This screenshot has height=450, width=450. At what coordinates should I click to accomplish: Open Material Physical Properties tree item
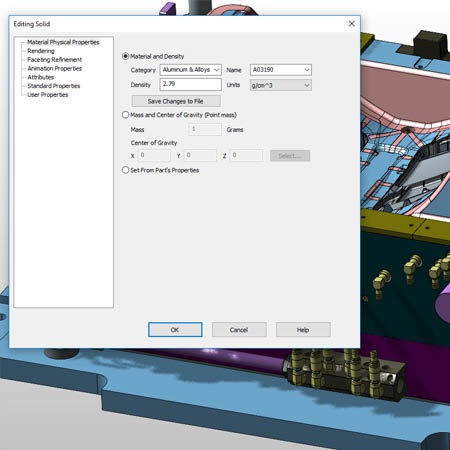(63, 42)
